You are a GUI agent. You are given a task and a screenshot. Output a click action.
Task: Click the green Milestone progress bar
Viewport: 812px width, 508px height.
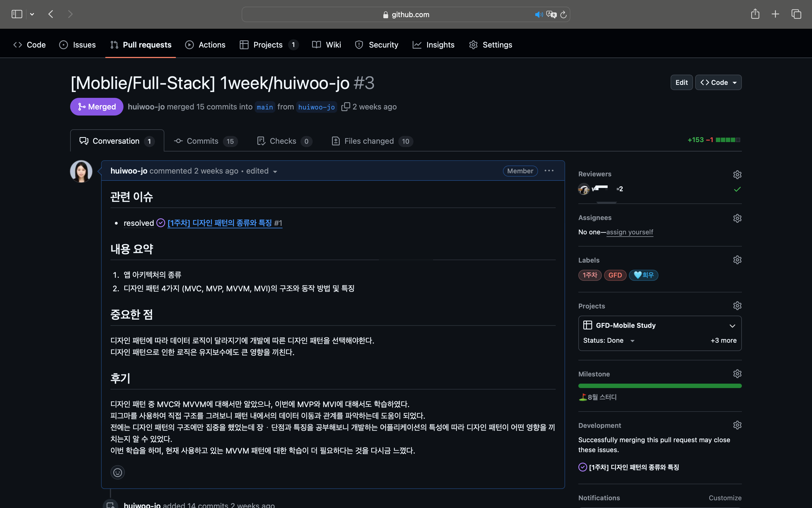(660, 386)
